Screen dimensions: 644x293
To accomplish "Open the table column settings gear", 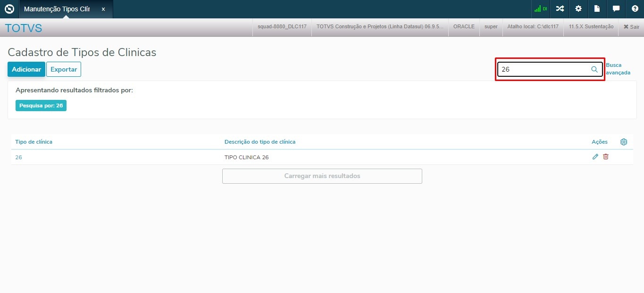I will [x=624, y=142].
